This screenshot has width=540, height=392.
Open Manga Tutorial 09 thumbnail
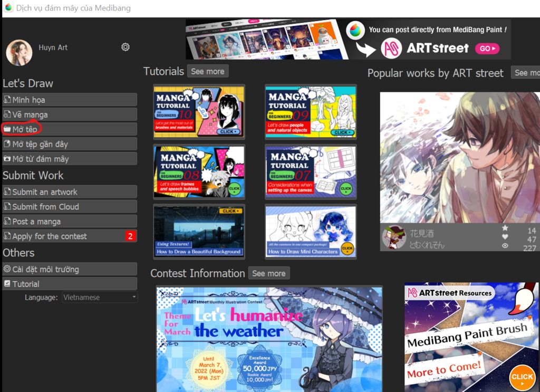(x=311, y=112)
